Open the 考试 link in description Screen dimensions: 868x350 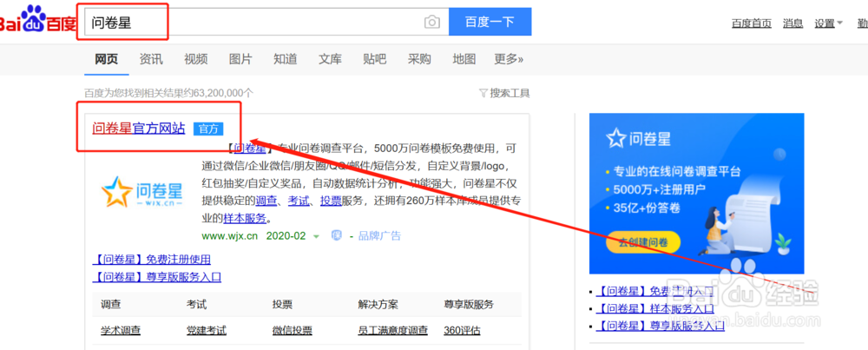pyautogui.click(x=299, y=201)
